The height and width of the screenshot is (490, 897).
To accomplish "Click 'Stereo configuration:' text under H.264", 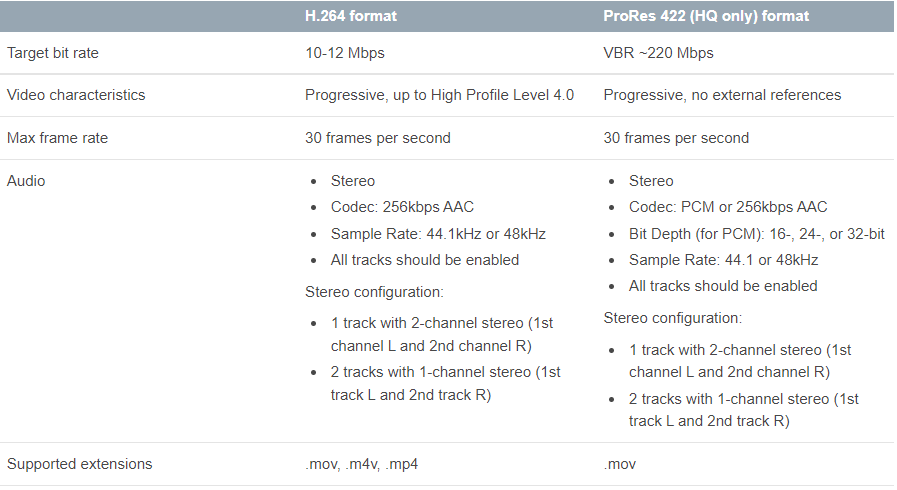I will (x=373, y=292).
